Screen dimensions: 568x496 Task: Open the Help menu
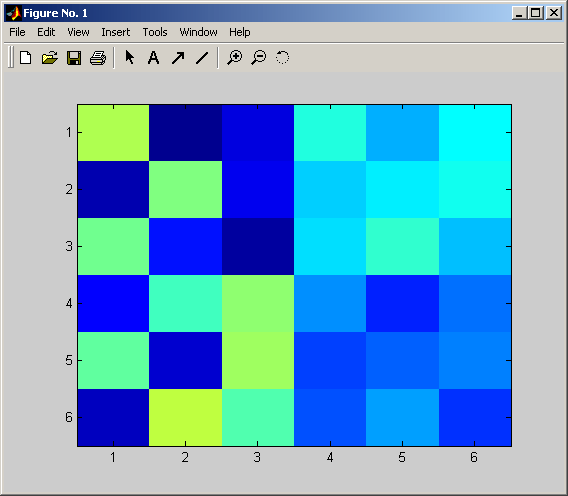[x=239, y=32]
